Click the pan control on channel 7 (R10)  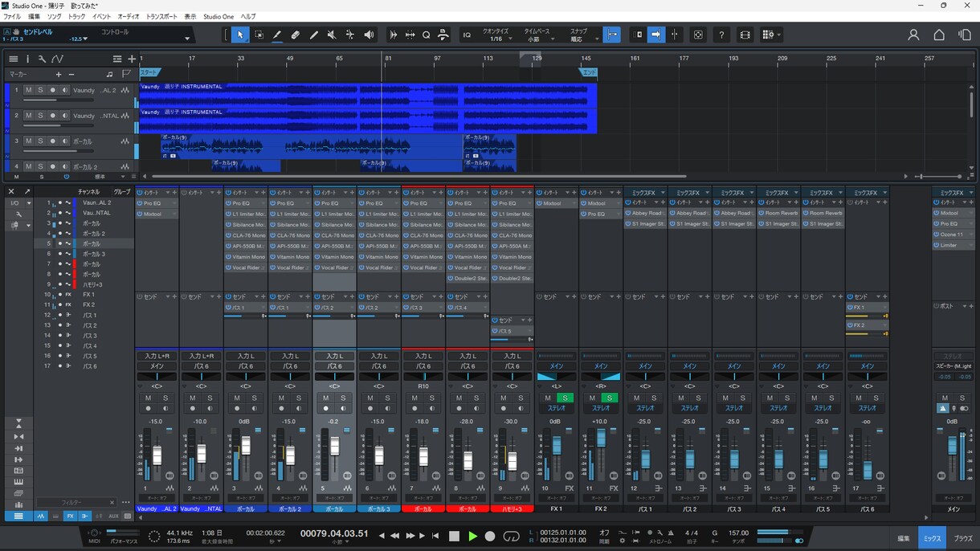click(423, 377)
